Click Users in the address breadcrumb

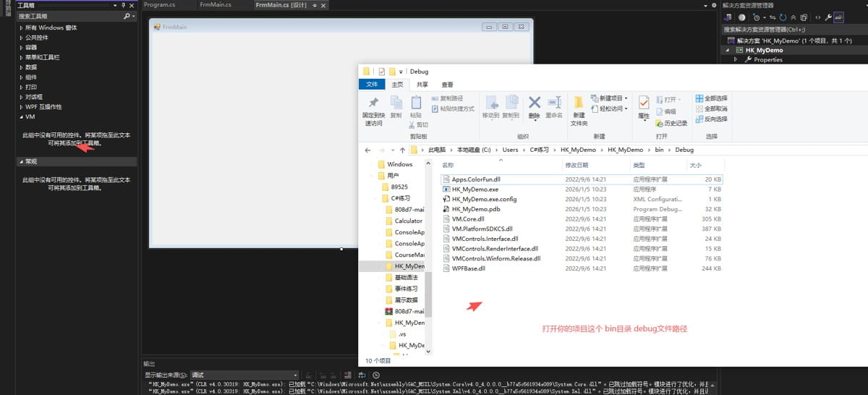511,150
